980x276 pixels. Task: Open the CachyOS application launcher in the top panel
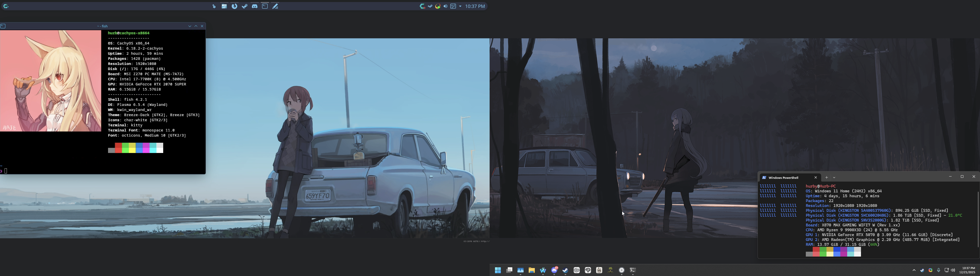(6, 6)
